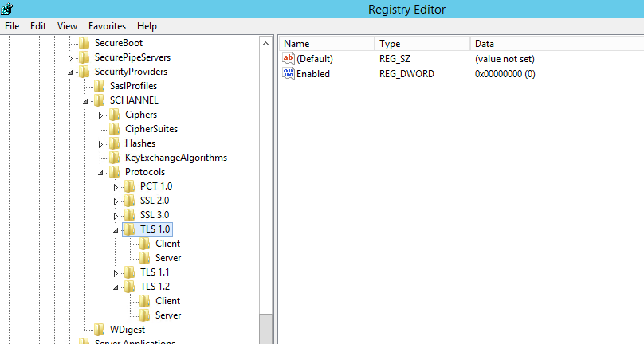Click the 0x00000000 (0) data cell
The width and height of the screenshot is (644, 344).
505,74
